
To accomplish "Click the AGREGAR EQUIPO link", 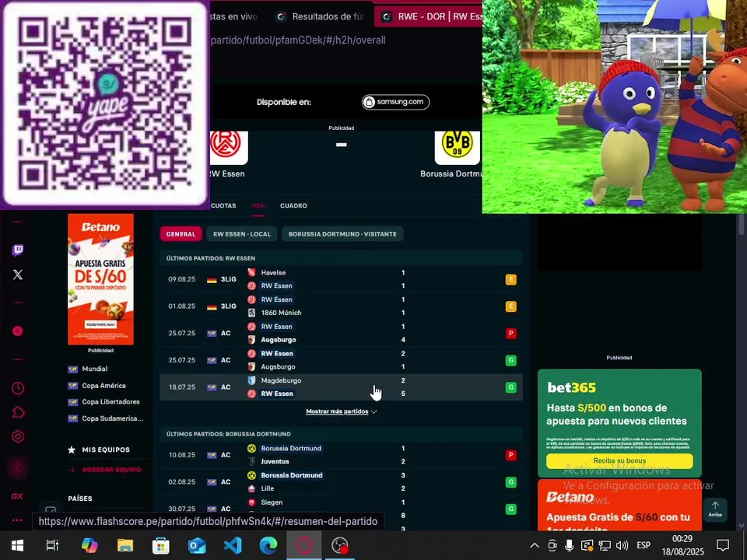I will pyautogui.click(x=111, y=470).
